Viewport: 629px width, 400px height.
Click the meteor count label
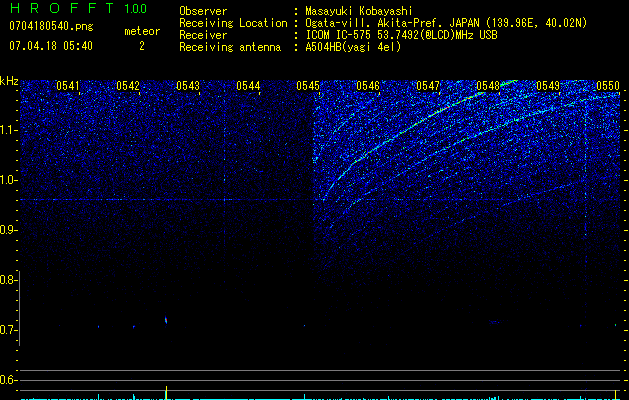[142, 31]
